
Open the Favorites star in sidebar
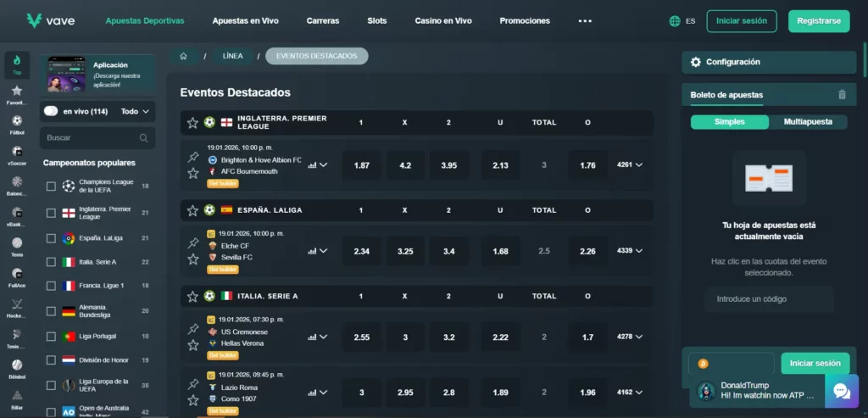17,95
